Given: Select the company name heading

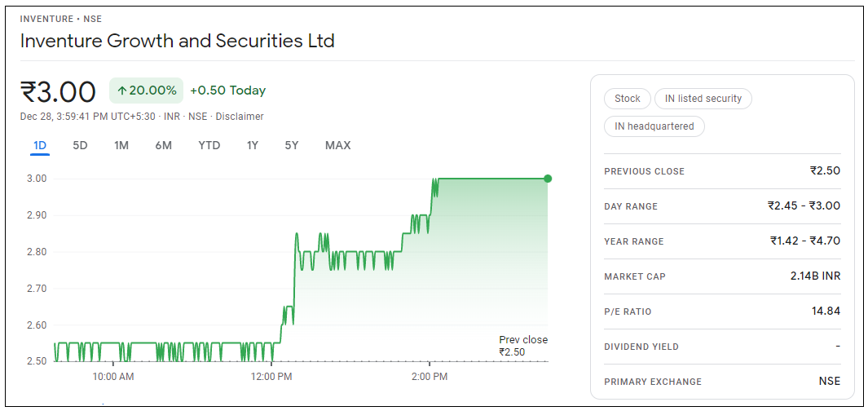Looking at the screenshot, I should click(x=177, y=41).
